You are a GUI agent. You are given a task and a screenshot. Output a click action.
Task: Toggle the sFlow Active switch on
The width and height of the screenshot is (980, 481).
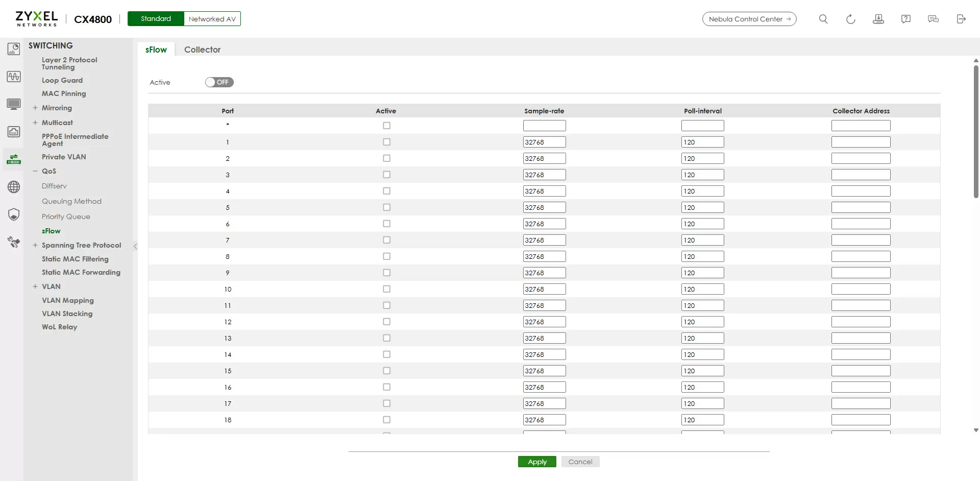click(219, 82)
